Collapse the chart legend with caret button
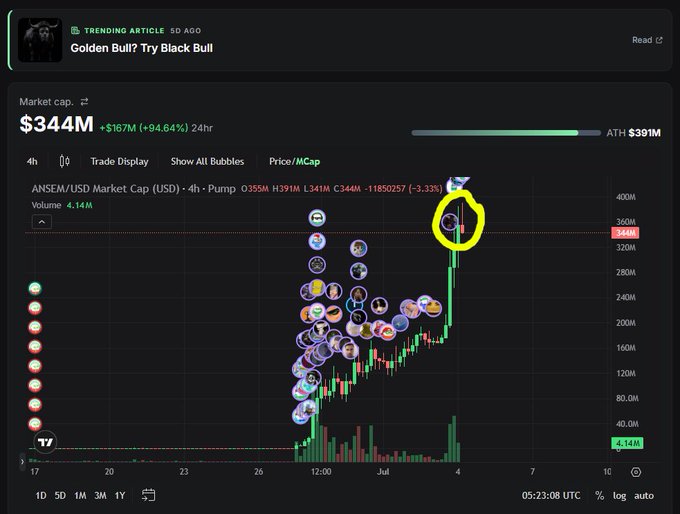This screenshot has width=680, height=514. [42, 222]
